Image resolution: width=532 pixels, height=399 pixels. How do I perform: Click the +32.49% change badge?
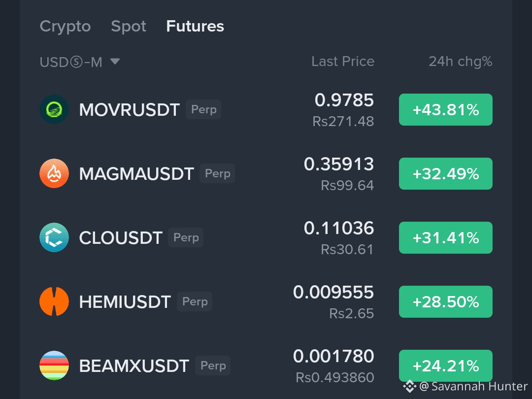[445, 174]
